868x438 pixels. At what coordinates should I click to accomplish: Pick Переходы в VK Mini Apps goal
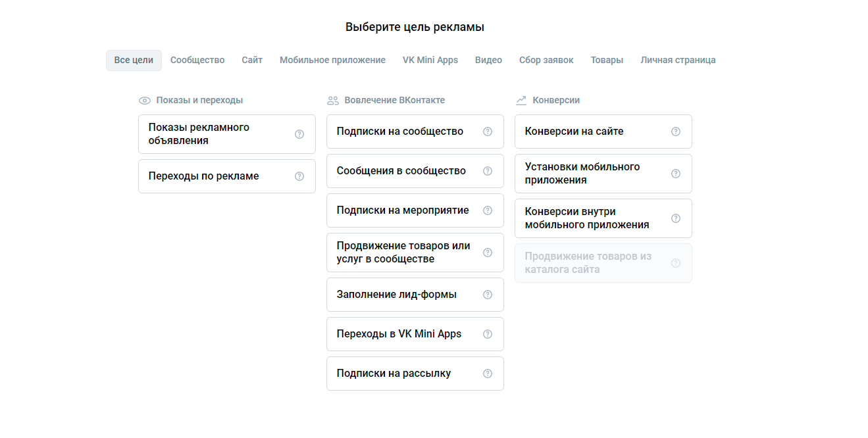[x=399, y=334]
